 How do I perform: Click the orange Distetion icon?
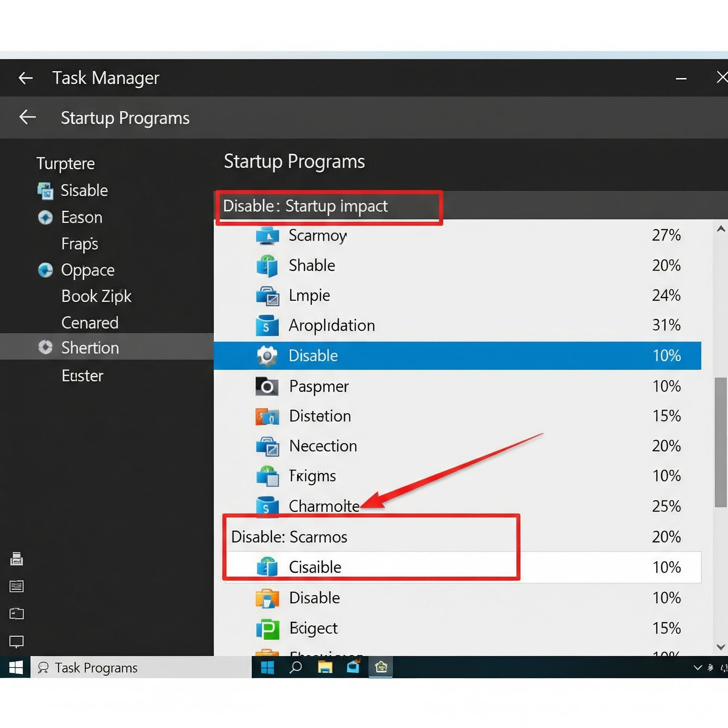point(267,416)
